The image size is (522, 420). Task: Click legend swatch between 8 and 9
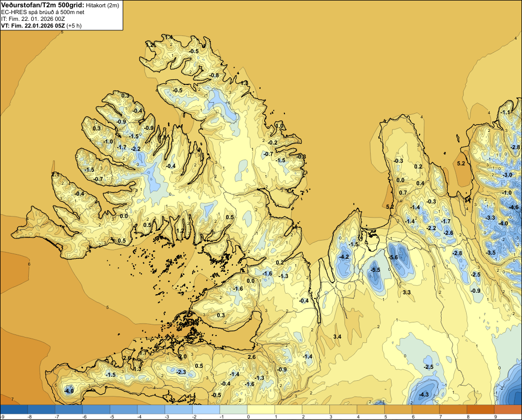pos(480,409)
